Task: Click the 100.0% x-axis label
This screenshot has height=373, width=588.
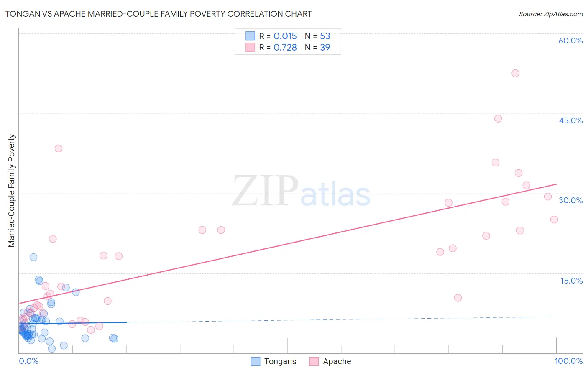Action: [x=569, y=361]
